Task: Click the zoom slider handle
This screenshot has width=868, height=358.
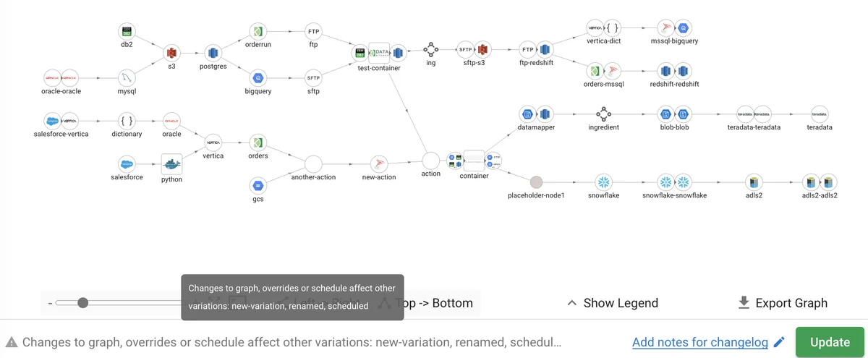Action: pos(83,303)
